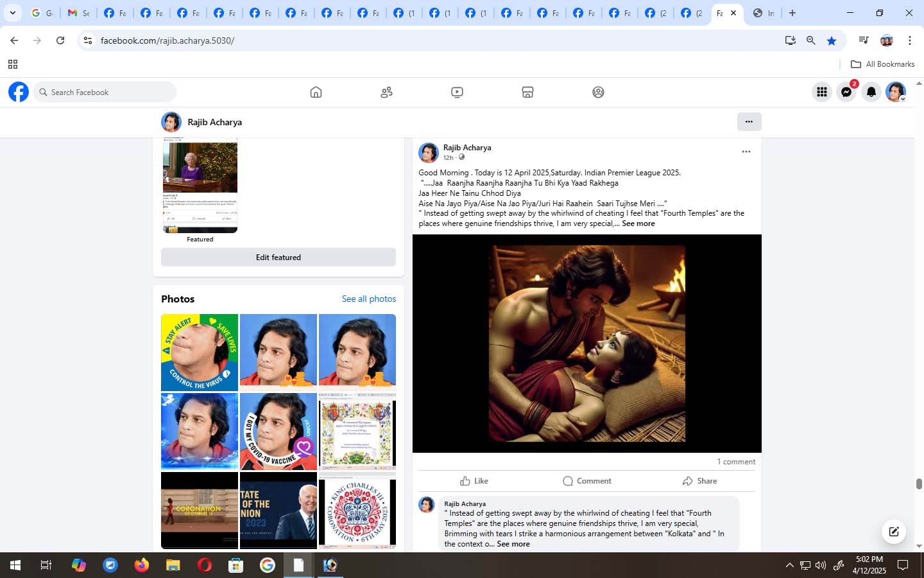This screenshot has width=924, height=578.
Task: Open the Friends icon in the Facebook nav
Action: click(386, 92)
